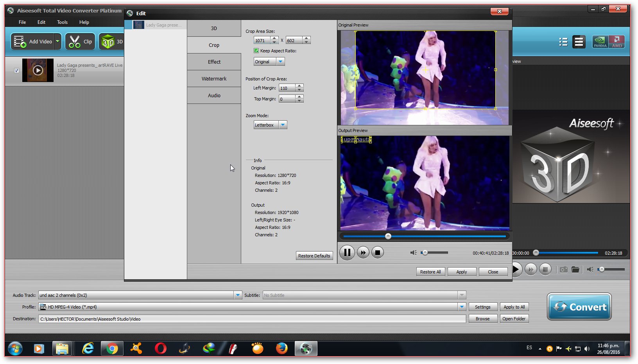Play the main window preview
Image resolution: width=638 pixels, height=364 pixels.
516,269
